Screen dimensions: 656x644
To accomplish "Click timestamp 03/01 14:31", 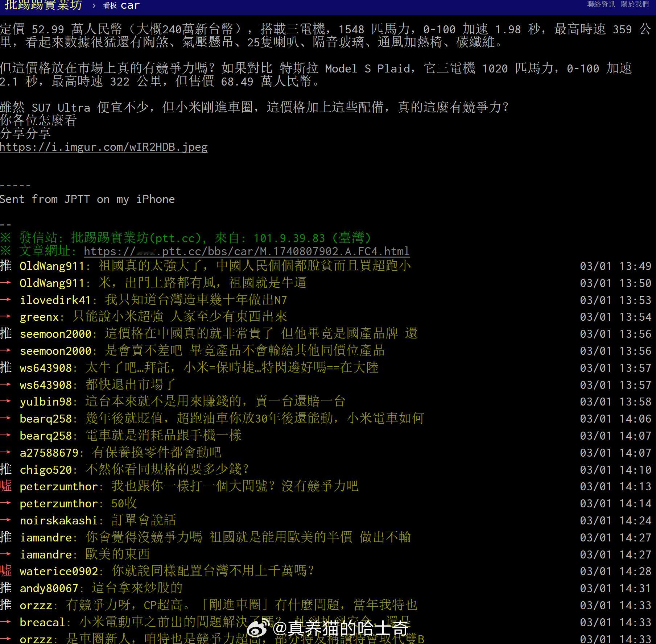I will pos(615,589).
